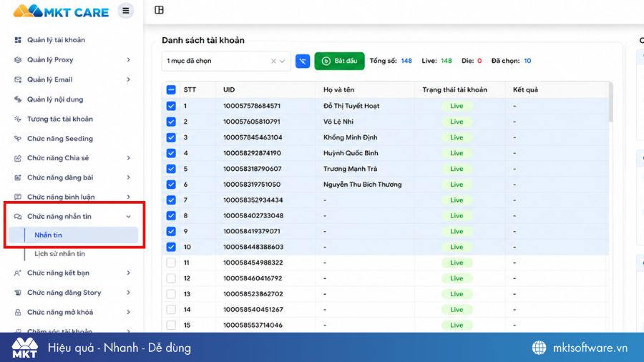Open Lịch sử nhắn tin submenu item
Viewport: 644px width, 362px height.
click(60, 254)
